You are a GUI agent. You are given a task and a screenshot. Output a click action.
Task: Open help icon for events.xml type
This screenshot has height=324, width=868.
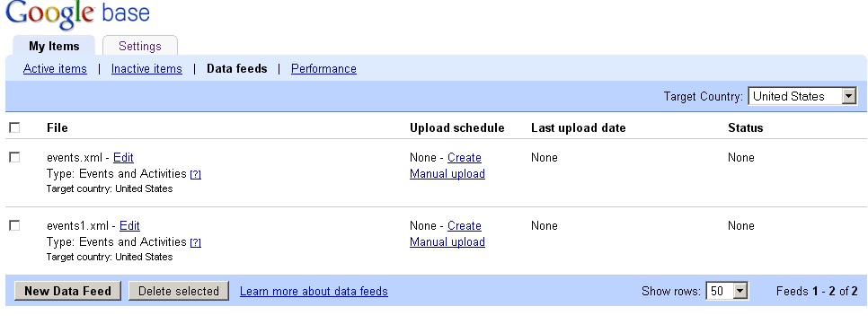(195, 175)
